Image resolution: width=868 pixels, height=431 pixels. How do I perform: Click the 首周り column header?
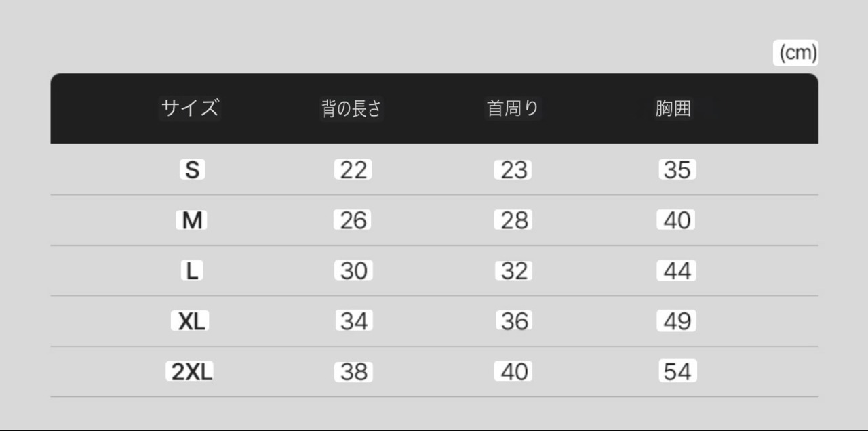tap(513, 108)
